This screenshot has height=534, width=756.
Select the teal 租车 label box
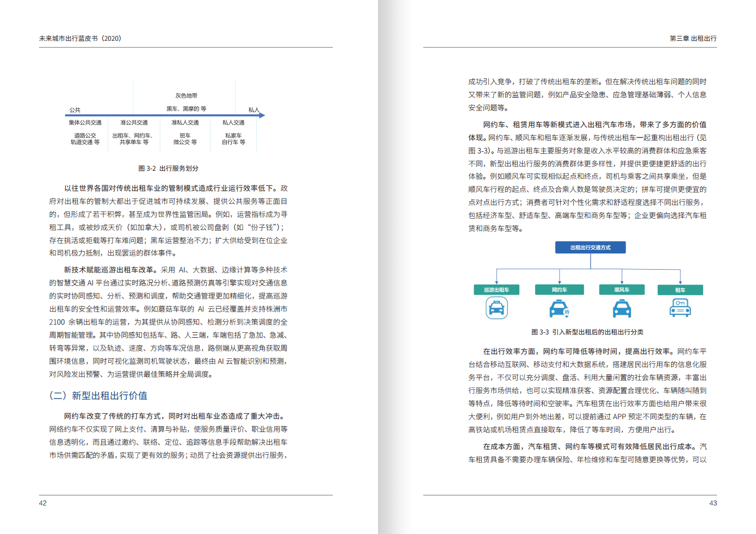point(680,290)
